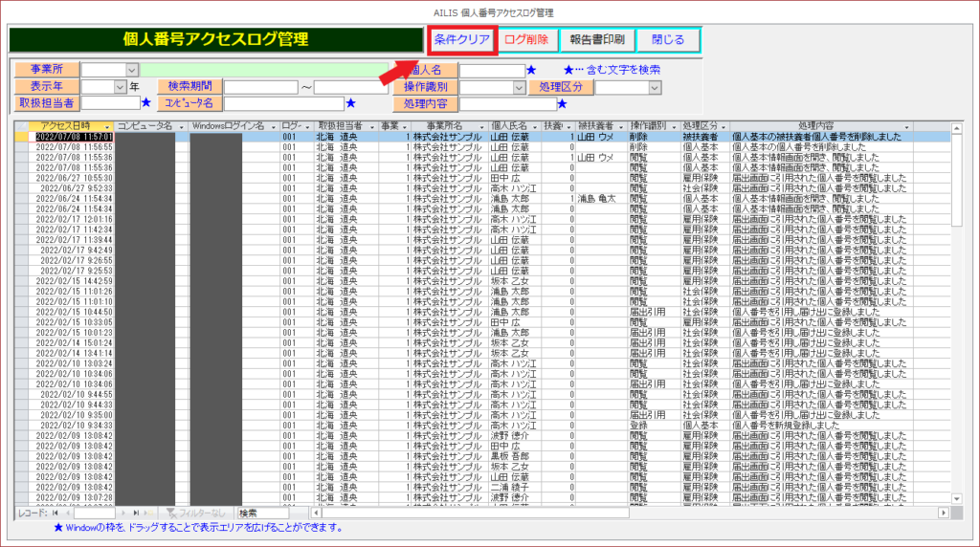This screenshot has height=547, width=980.
Task: Open the 処理内容 column header filter arrow
Action: (906, 126)
